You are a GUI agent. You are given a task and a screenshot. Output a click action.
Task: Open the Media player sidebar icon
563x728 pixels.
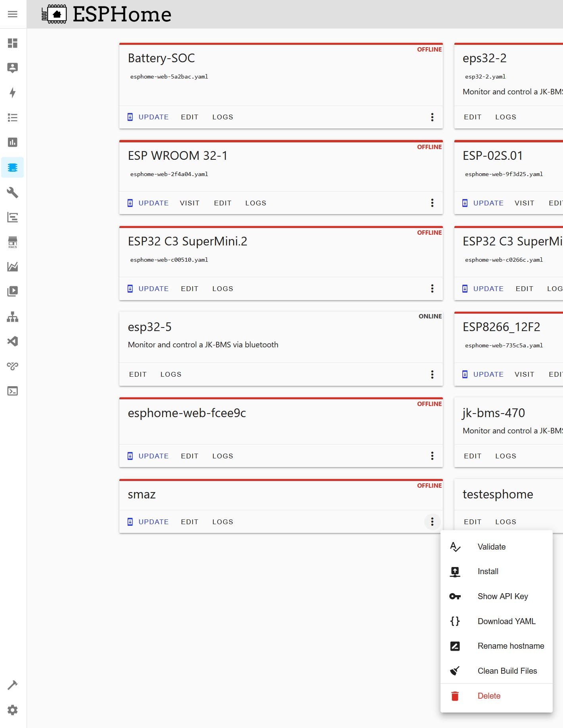(x=13, y=291)
